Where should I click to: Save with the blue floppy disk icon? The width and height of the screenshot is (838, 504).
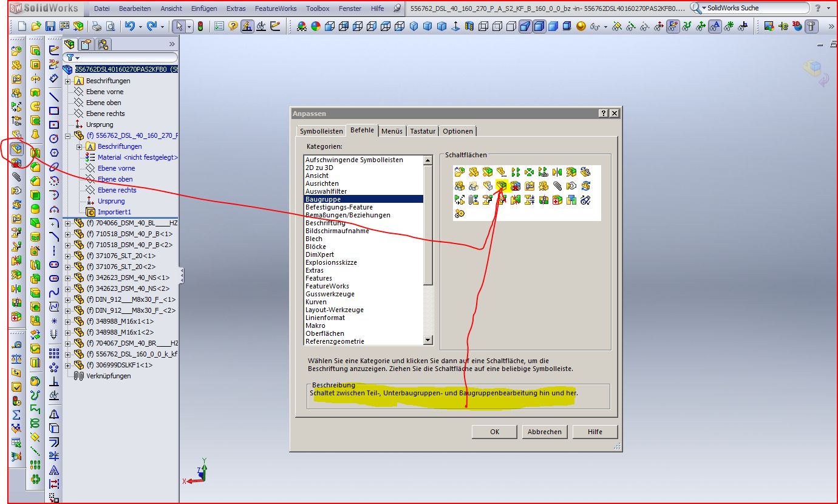tap(50, 27)
